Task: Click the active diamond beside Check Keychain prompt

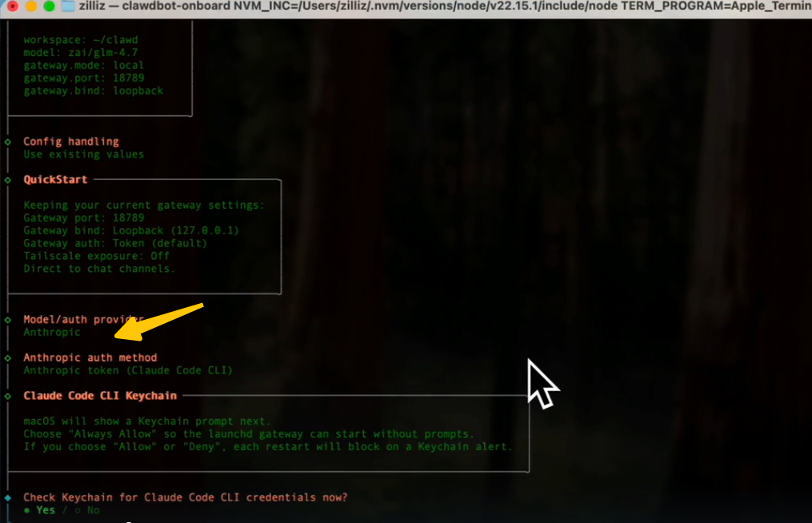Action: pos(7,497)
